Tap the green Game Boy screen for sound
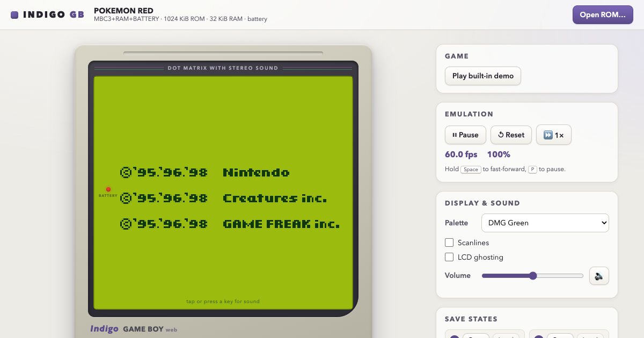Viewport: 644px width, 338px height. (223, 193)
